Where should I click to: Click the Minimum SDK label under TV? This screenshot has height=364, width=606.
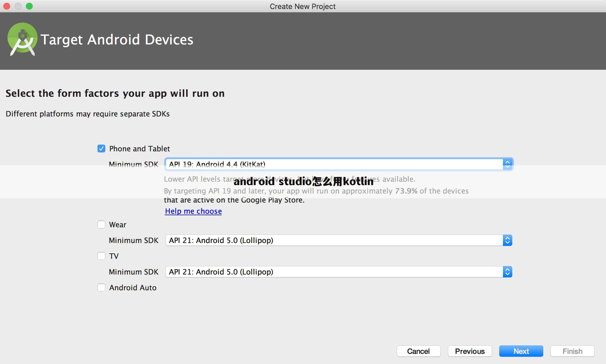pyautogui.click(x=133, y=272)
